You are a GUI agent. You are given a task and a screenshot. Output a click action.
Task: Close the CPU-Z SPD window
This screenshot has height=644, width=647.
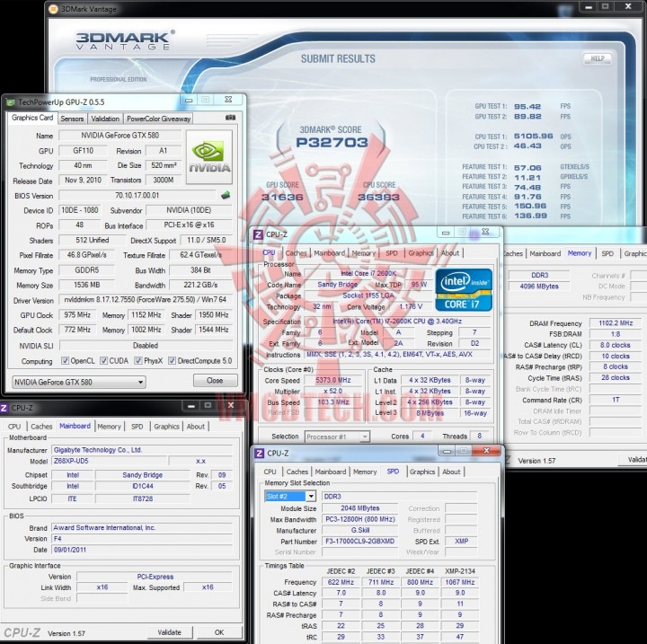point(486,451)
